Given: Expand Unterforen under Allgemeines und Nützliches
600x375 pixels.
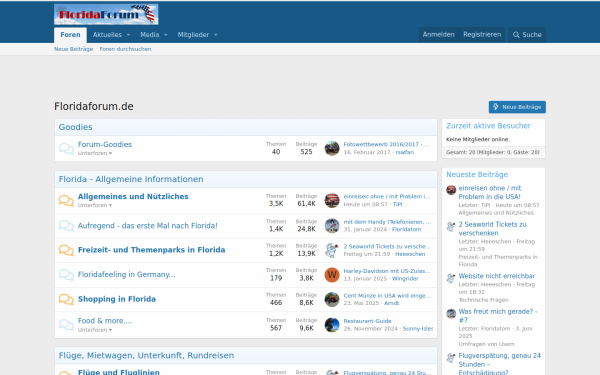Looking at the screenshot, I should [x=95, y=205].
